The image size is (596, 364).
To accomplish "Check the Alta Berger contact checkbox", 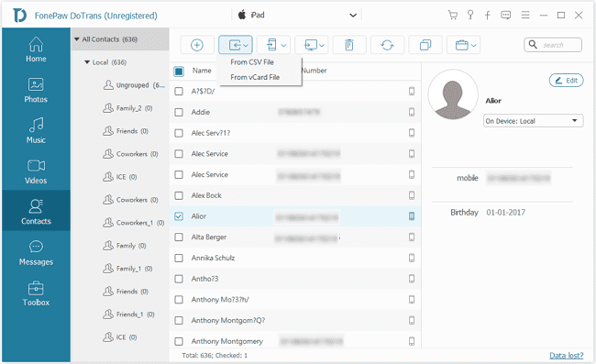I will pos(179,237).
